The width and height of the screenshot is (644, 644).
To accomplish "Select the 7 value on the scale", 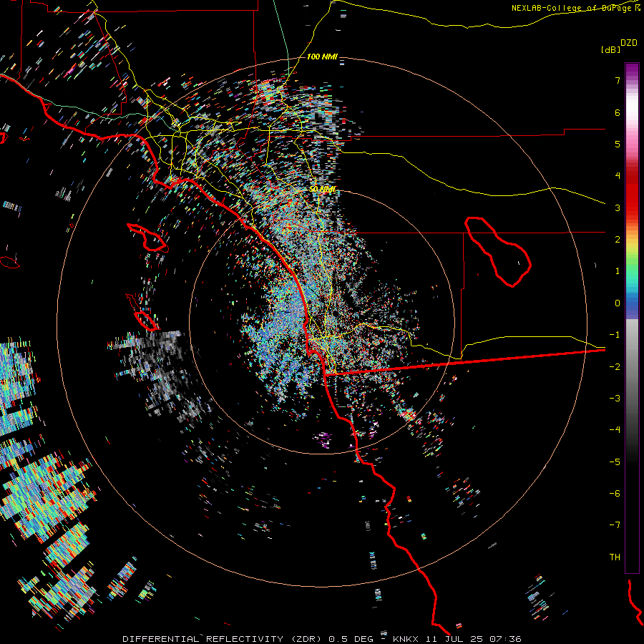I will [618, 80].
